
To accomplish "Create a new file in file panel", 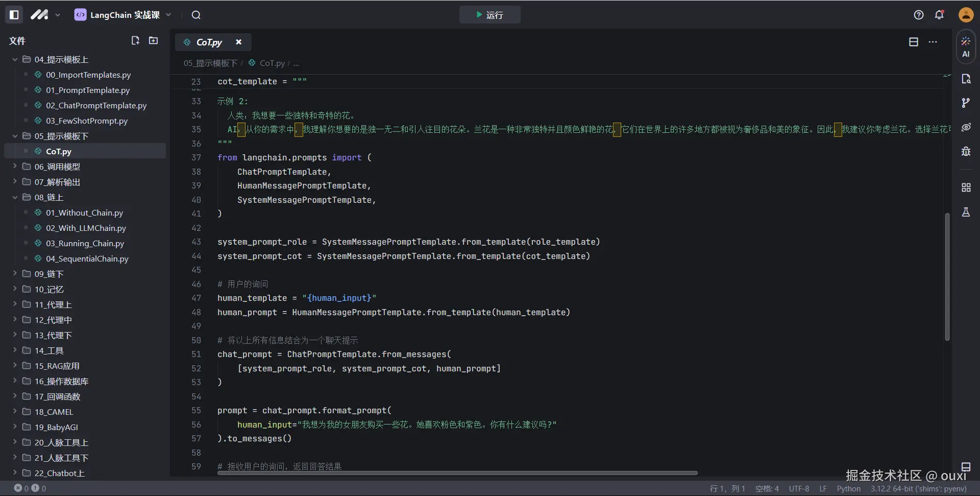I will 135,40.
